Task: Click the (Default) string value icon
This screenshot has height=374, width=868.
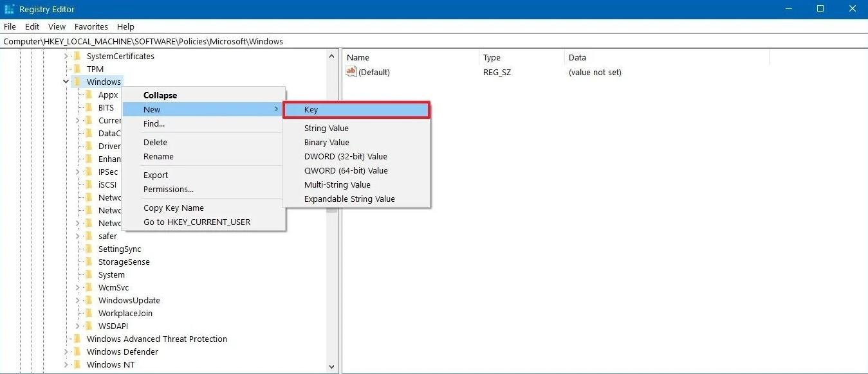Action: click(x=351, y=72)
